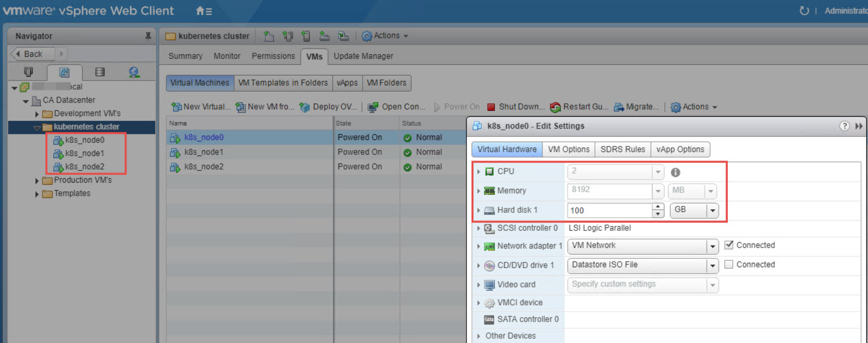Toggle Network adapter 1 Connected checkbox
This screenshot has width=868, height=343.
click(x=729, y=245)
